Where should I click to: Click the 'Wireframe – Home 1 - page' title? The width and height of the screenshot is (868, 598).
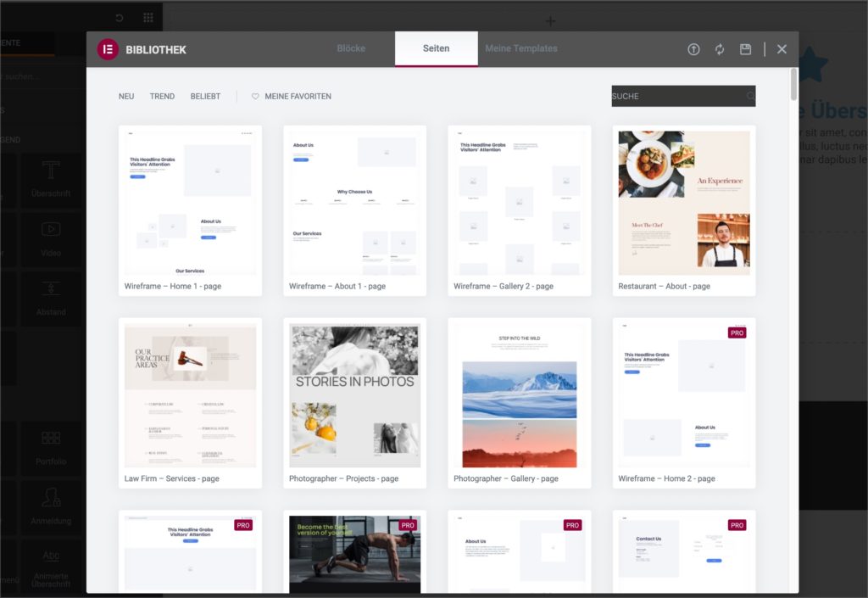tap(173, 286)
